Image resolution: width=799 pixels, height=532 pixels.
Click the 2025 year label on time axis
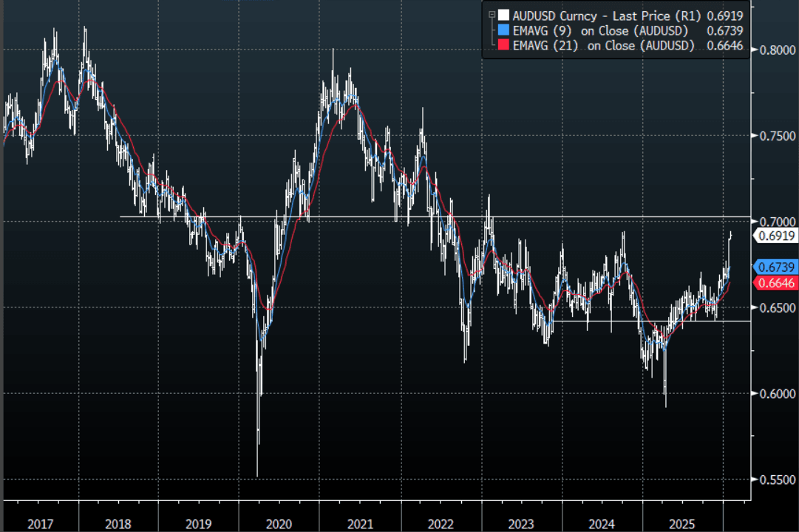pyautogui.click(x=682, y=523)
